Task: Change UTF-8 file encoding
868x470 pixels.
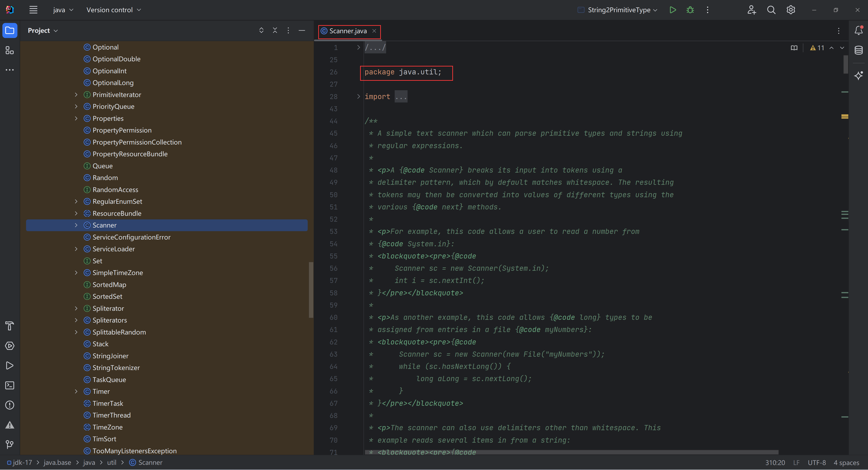Action: (x=816, y=463)
